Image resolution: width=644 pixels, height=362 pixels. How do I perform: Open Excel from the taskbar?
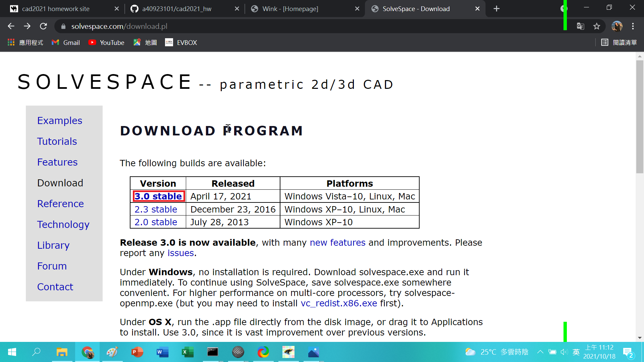[187, 352]
